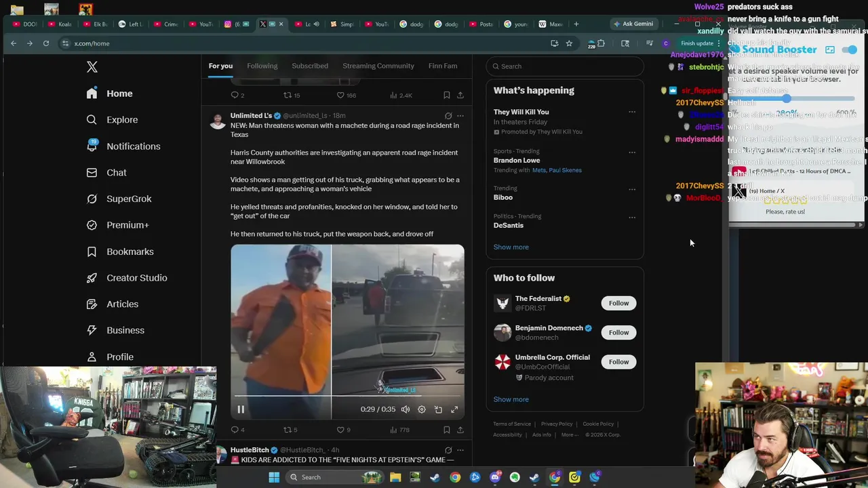Show more in Who to follow

511,399
